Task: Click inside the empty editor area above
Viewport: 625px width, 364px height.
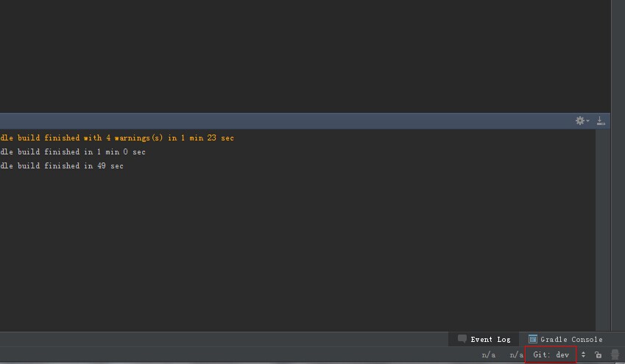Action: pos(305,56)
